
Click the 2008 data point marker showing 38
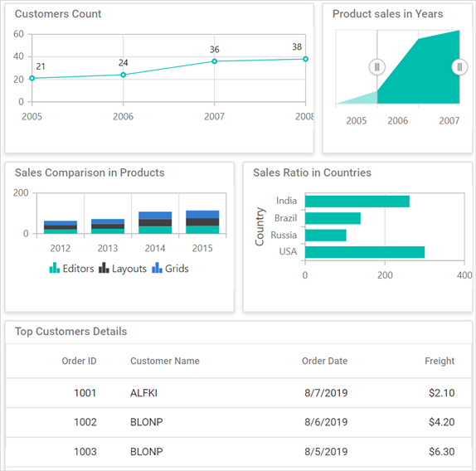305,59
